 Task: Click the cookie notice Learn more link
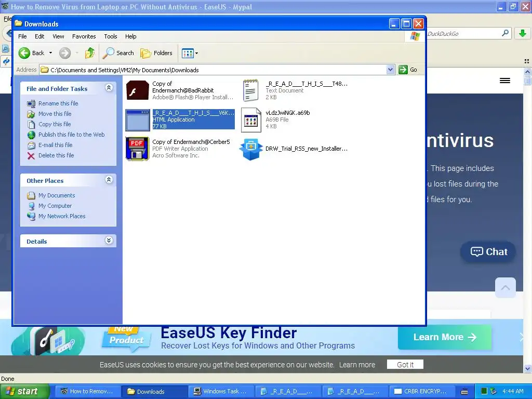(x=357, y=365)
